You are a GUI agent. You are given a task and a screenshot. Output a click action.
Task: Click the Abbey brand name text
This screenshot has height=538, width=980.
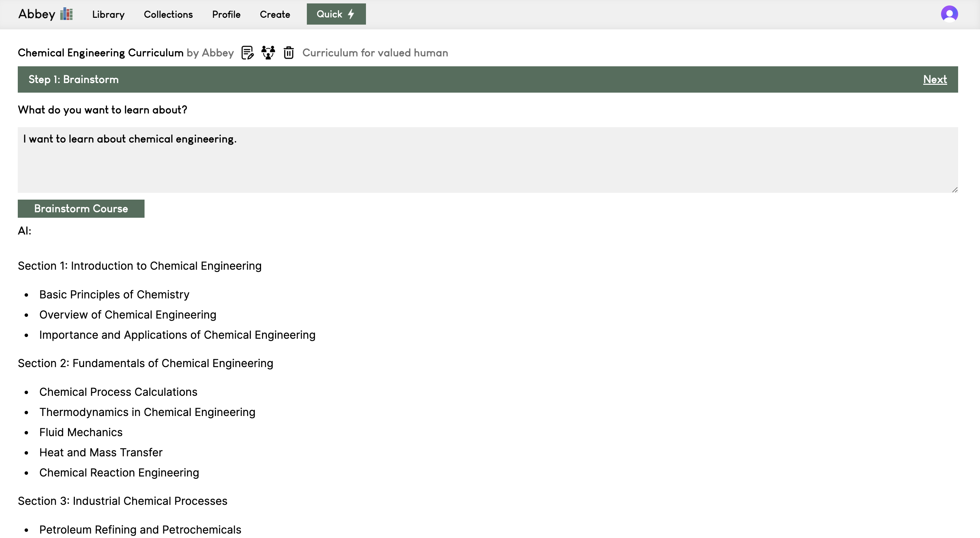pos(37,14)
